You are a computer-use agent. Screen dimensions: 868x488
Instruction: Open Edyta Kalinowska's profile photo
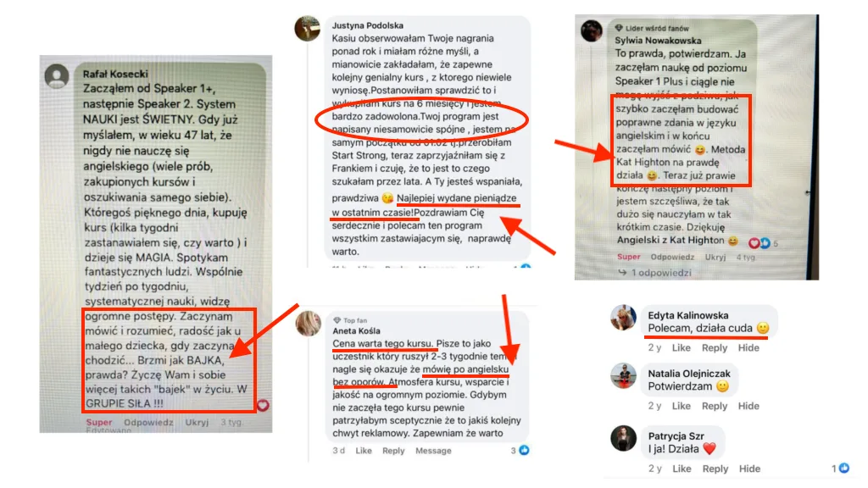pos(623,318)
